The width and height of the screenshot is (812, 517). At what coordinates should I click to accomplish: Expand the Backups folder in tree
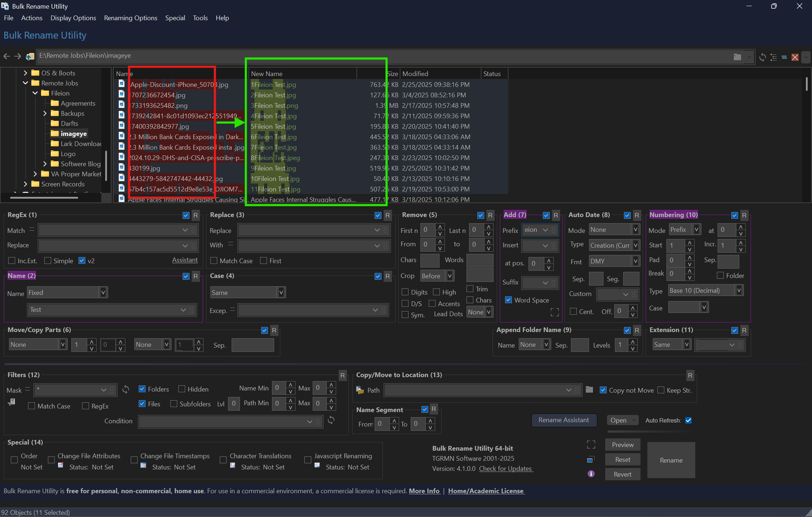[45, 113]
